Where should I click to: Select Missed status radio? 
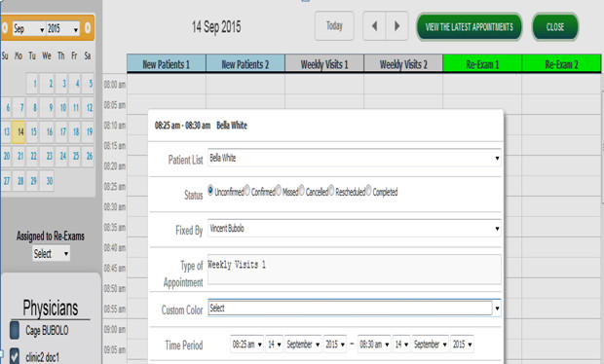278,190
